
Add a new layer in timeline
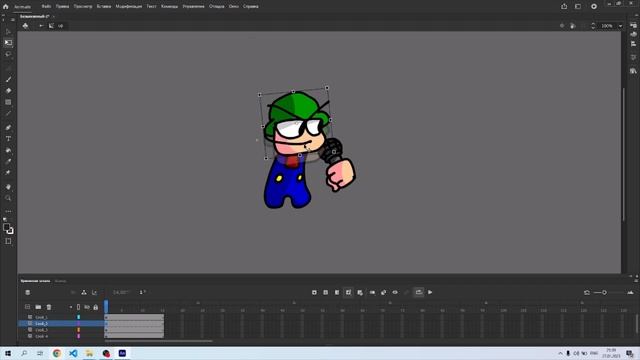coord(27,307)
